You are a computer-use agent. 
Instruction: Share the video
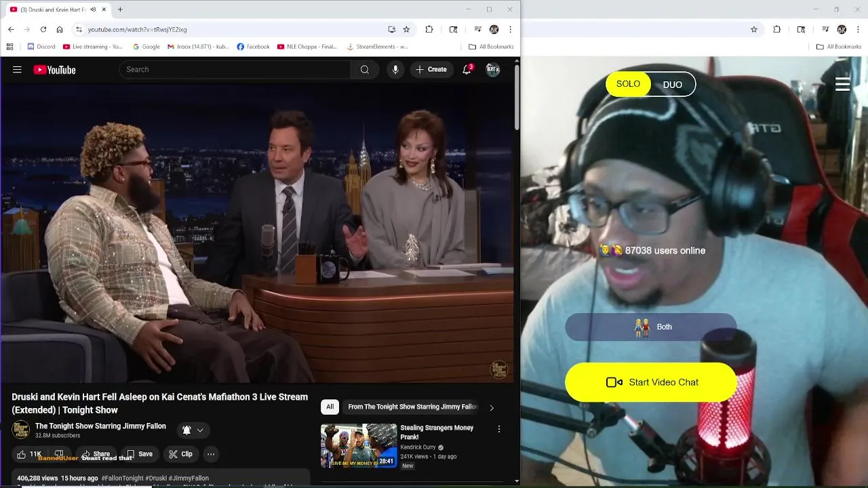point(94,454)
